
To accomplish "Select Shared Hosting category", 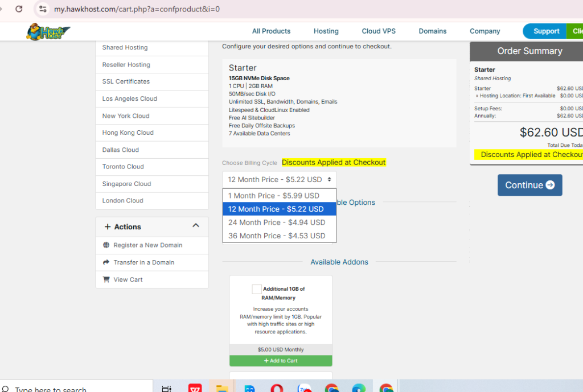I will click(152, 48).
